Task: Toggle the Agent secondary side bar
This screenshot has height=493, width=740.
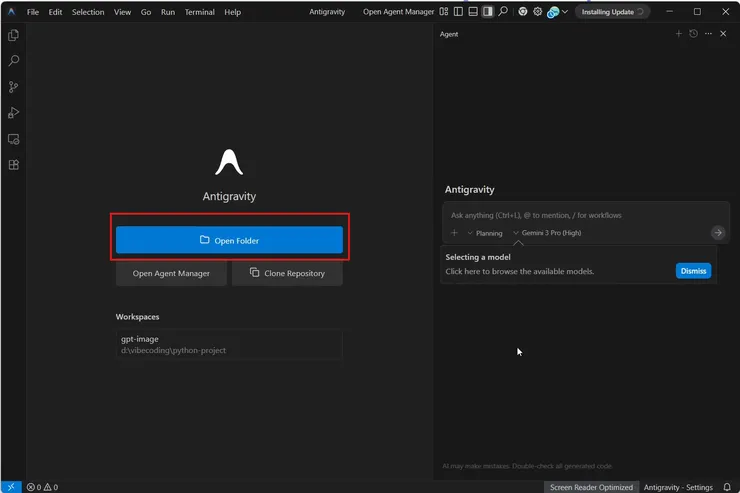Action: (x=488, y=11)
